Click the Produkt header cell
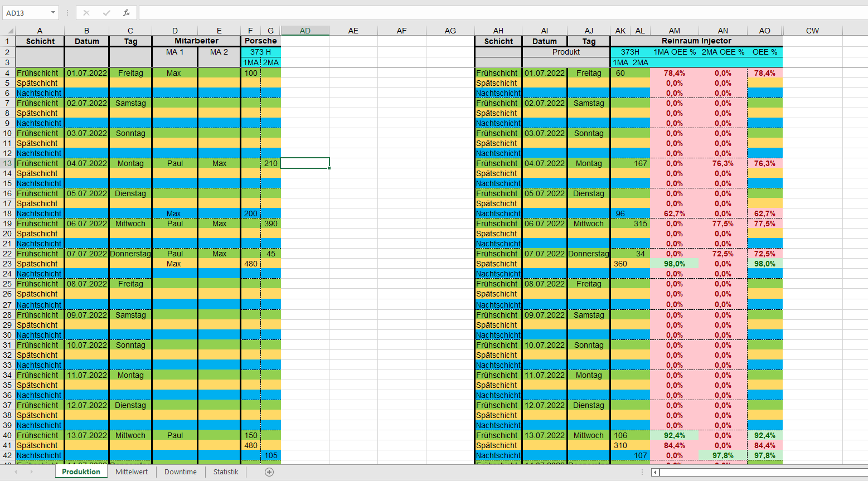This screenshot has width=868, height=481. coord(566,52)
